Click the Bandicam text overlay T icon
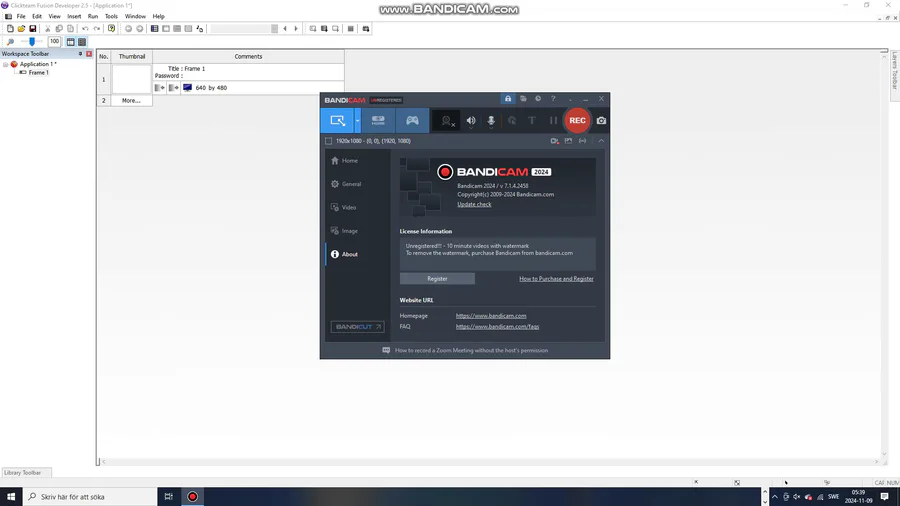The image size is (900, 506). coord(532,120)
